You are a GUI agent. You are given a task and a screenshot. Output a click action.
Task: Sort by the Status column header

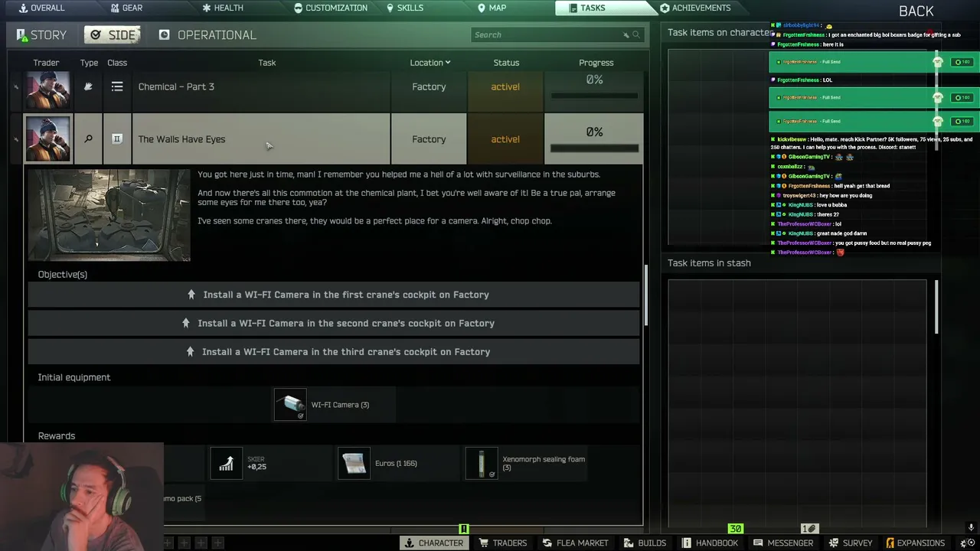[x=506, y=63]
